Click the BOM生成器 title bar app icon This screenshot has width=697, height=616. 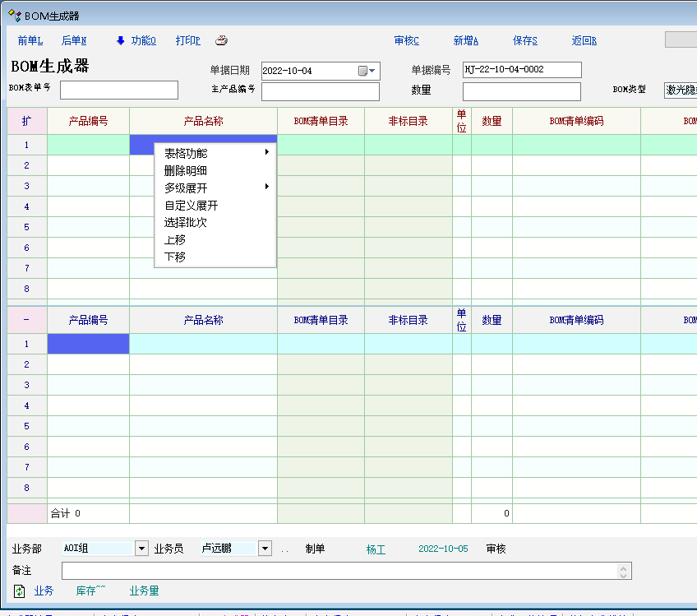point(15,15)
